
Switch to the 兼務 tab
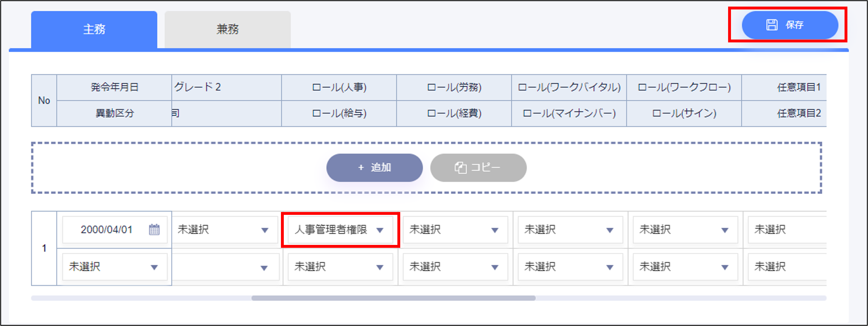coord(227,29)
